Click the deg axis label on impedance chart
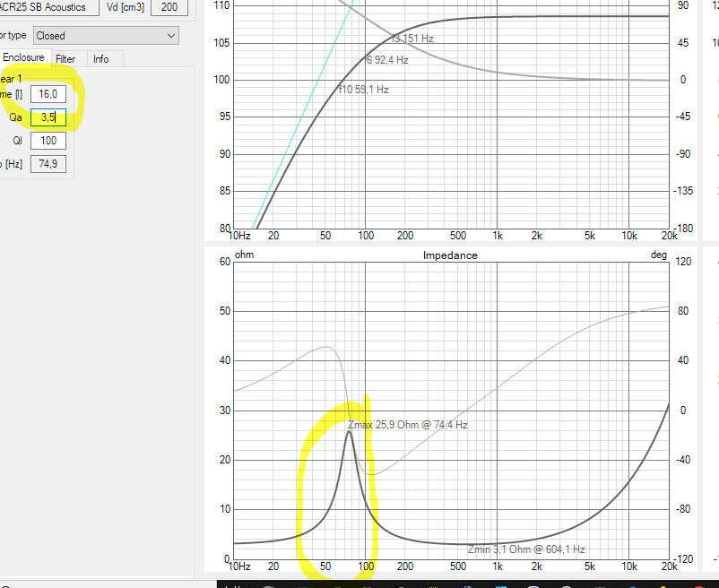Viewport: 719px width, 588px height. [658, 255]
